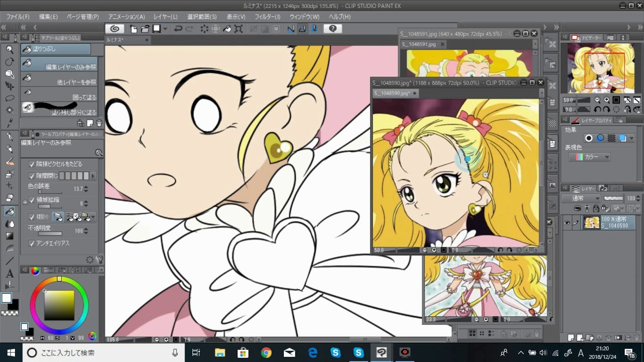Adjust the 不透明度 opacity slider
Viewport: 644px width, 362px height.
coord(50,234)
